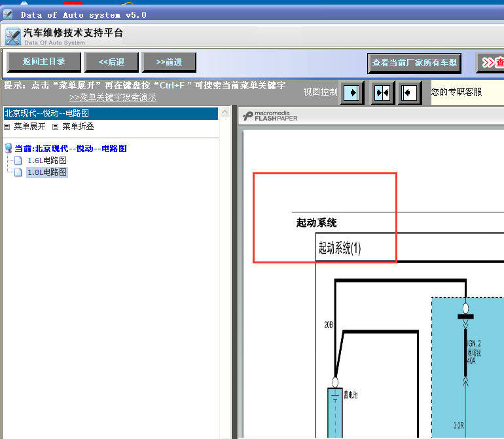Screen dimensions: 504x439
Task: Click the 蓄电池 label in the diagram
Action: pos(351,394)
